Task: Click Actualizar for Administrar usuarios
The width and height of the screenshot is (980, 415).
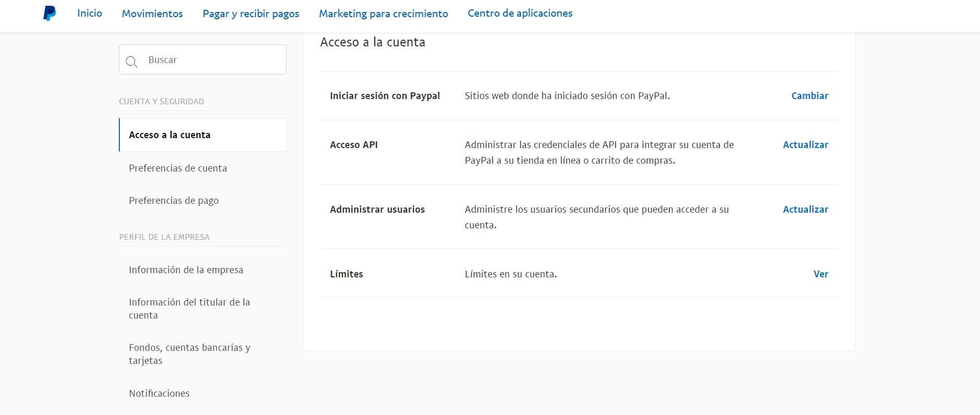Action: (805, 210)
